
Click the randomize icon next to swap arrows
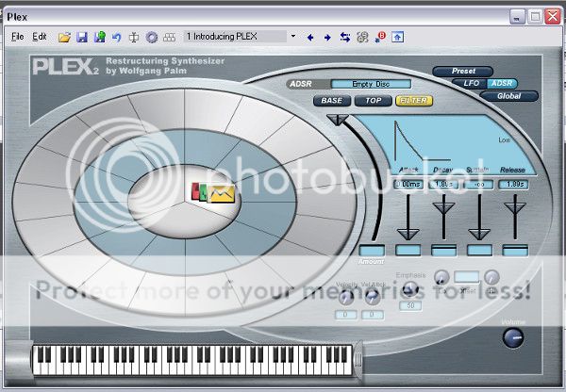(x=362, y=37)
